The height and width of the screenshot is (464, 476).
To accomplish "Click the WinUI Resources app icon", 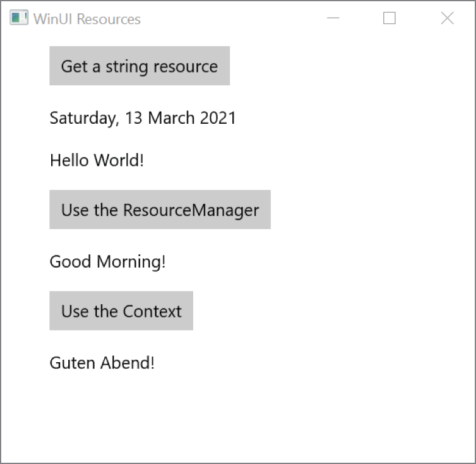I will (x=19, y=18).
